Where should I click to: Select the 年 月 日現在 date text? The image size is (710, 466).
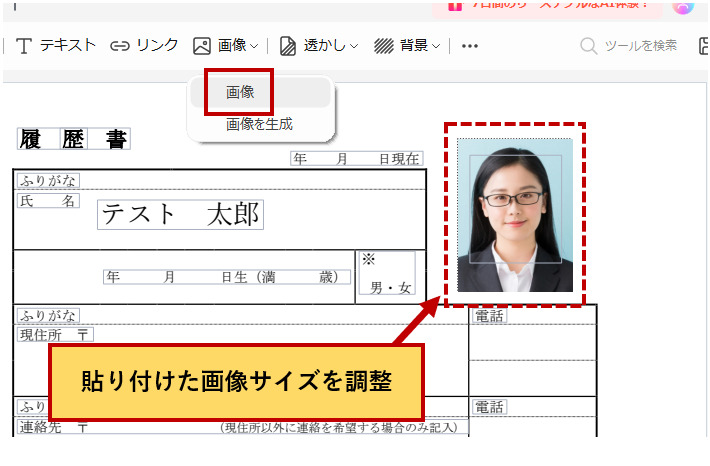pos(357,159)
